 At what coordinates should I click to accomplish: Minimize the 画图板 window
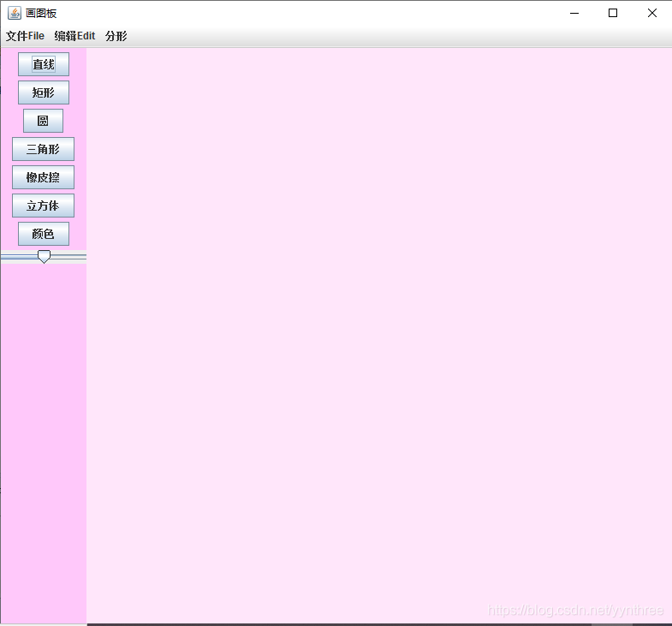point(574,14)
